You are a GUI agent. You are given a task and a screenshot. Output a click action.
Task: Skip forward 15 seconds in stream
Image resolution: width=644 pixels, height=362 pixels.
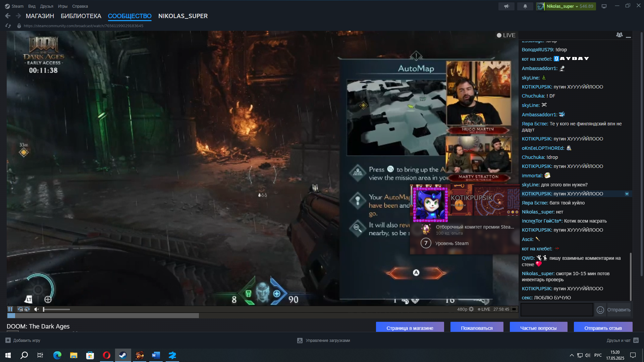(27, 309)
